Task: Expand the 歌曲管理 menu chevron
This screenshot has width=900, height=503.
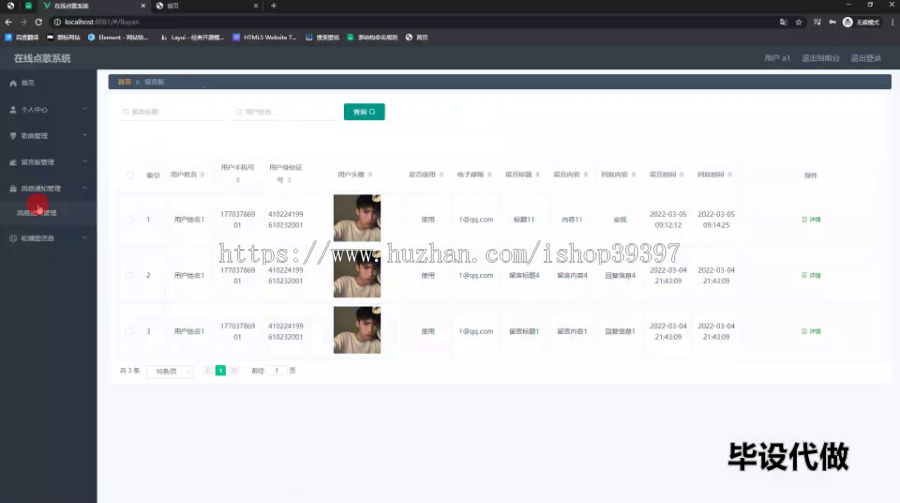Action: (x=85, y=136)
